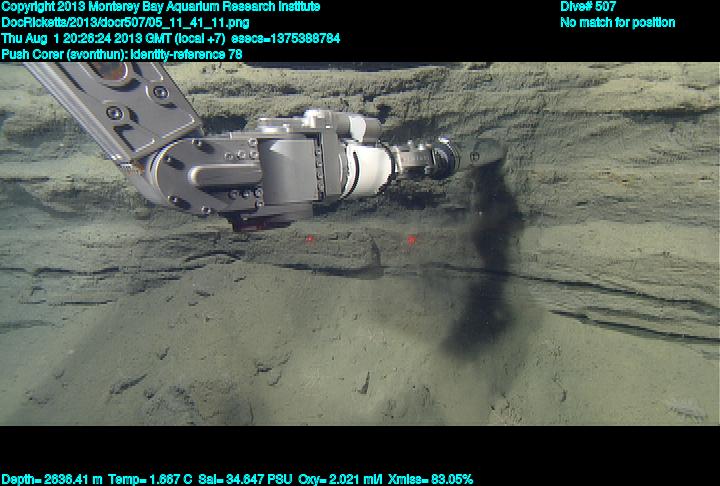Screen dimensions: 720x486
Task: Select the 'No match for position' text
Action: [617, 22]
